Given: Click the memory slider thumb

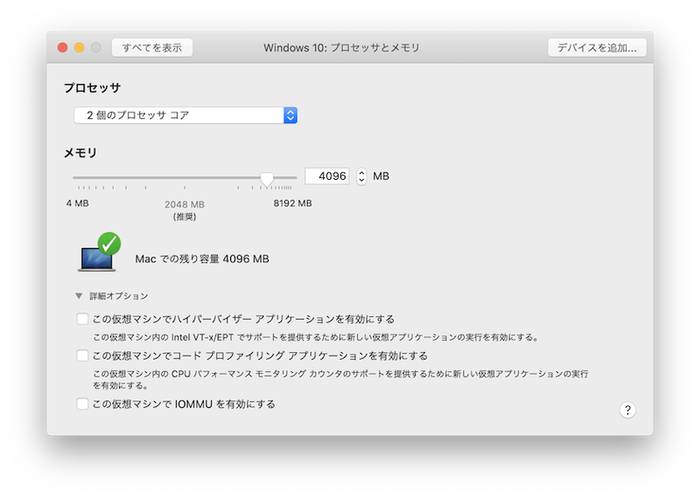Looking at the screenshot, I should click(x=267, y=179).
